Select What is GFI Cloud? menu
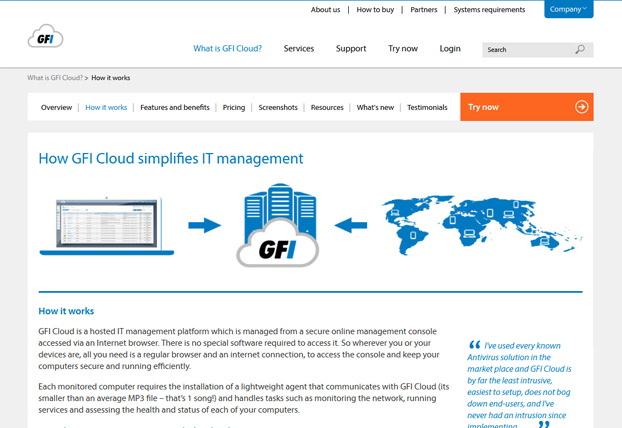The width and height of the screenshot is (622, 428). [227, 48]
